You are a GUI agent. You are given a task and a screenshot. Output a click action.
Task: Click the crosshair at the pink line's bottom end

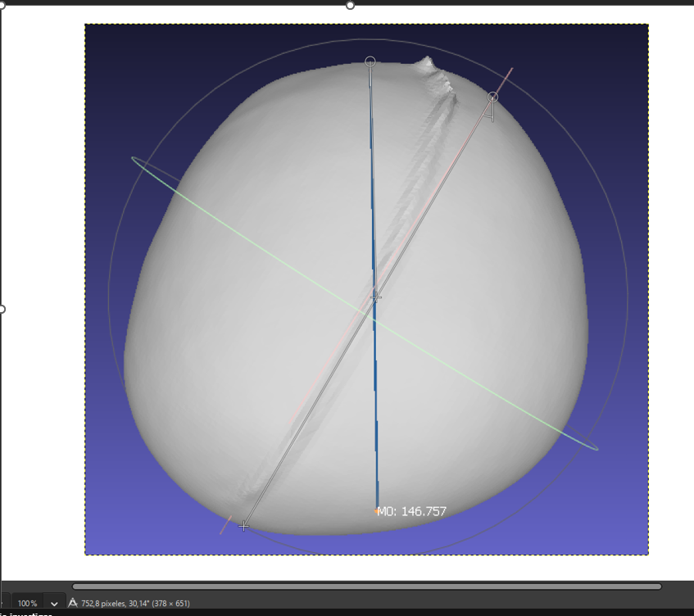pos(243,526)
